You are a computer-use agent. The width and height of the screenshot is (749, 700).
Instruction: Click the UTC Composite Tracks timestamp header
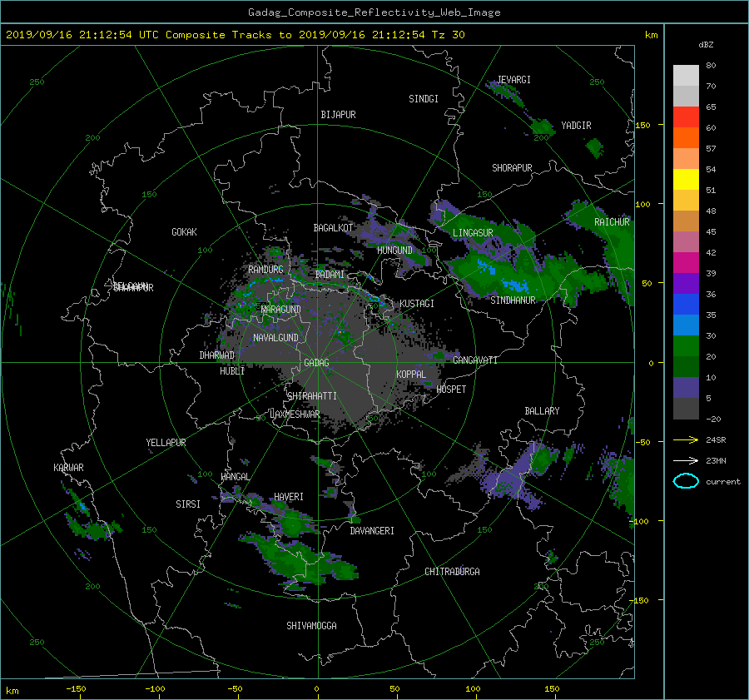235,35
